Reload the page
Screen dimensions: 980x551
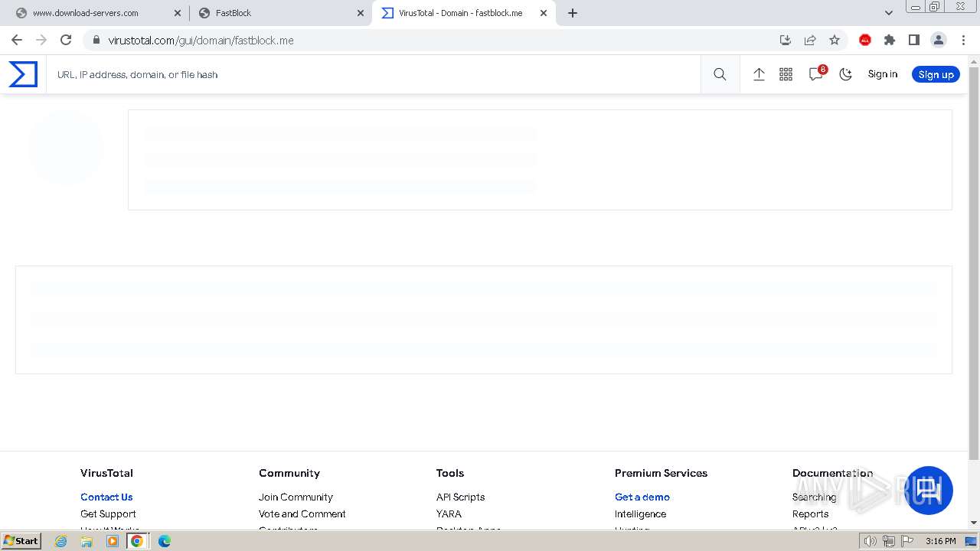point(66,40)
